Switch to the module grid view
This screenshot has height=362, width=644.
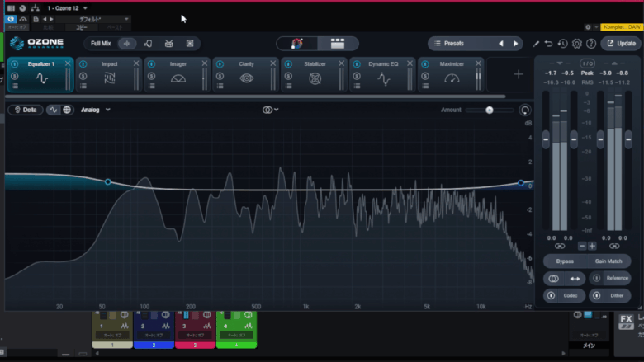(337, 44)
